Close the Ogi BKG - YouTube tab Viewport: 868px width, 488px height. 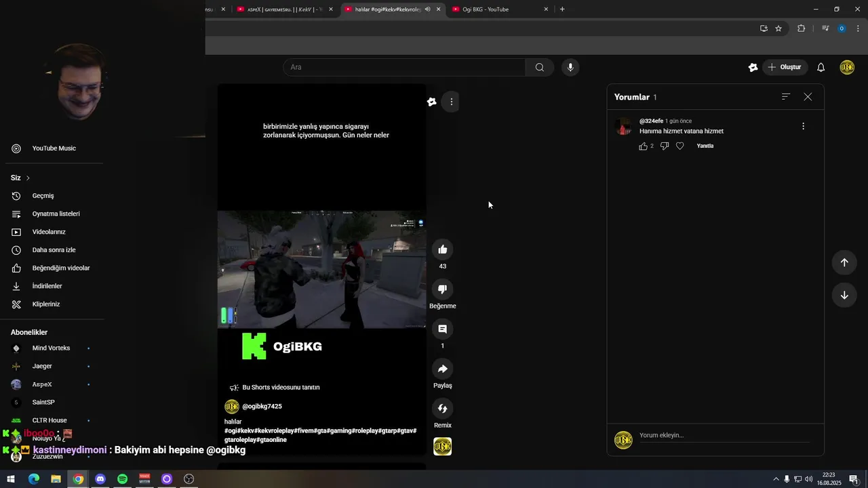click(x=546, y=9)
